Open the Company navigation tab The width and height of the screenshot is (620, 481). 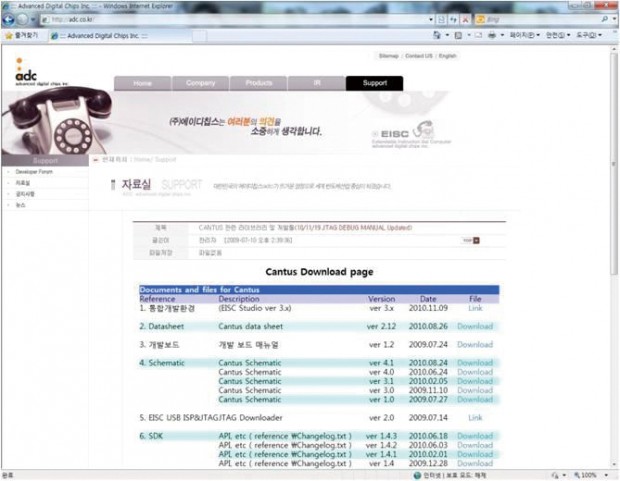200,83
